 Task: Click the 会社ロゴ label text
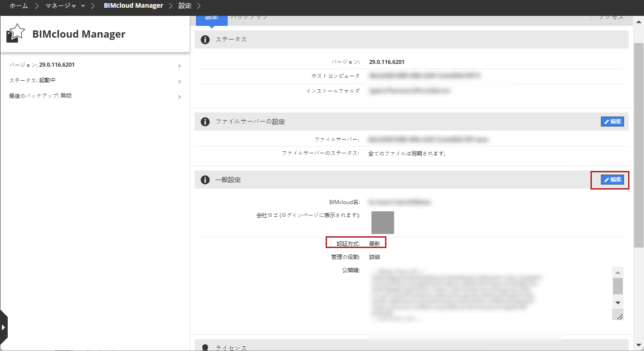[308, 215]
